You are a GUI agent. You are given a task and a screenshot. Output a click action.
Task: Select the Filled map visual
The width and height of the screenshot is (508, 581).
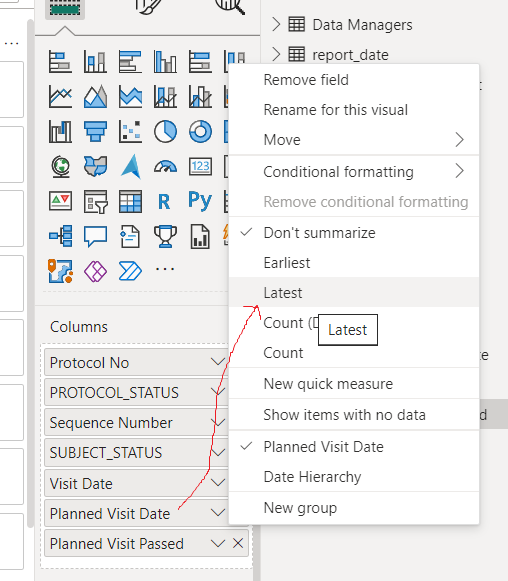pyautogui.click(x=95, y=166)
